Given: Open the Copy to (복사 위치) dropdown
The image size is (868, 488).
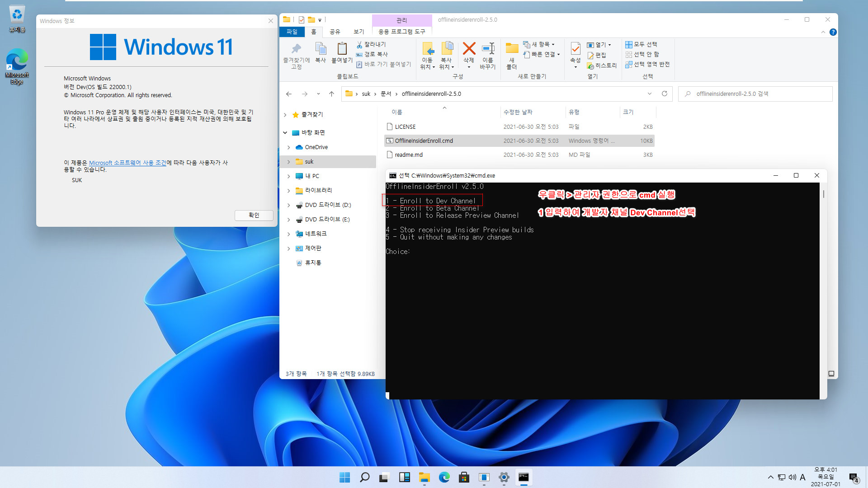Looking at the screenshot, I should pos(446,67).
